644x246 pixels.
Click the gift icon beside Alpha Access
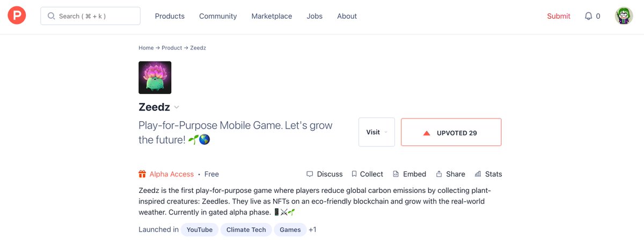[x=142, y=174]
